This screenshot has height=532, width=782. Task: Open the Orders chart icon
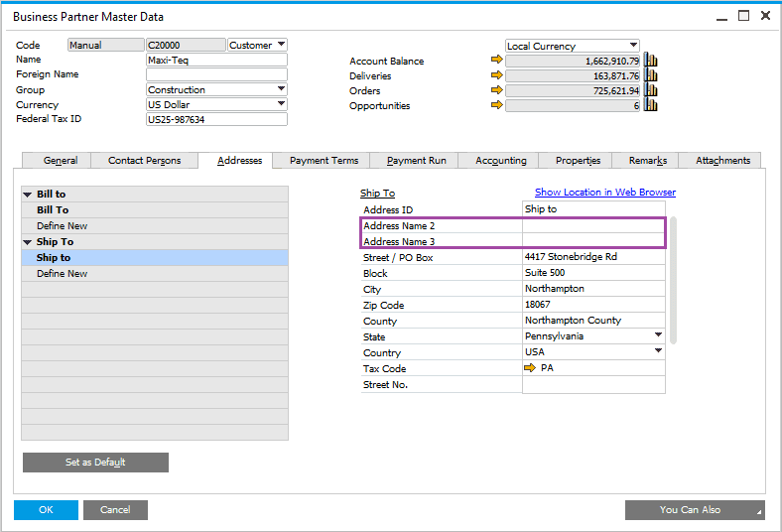click(651, 90)
